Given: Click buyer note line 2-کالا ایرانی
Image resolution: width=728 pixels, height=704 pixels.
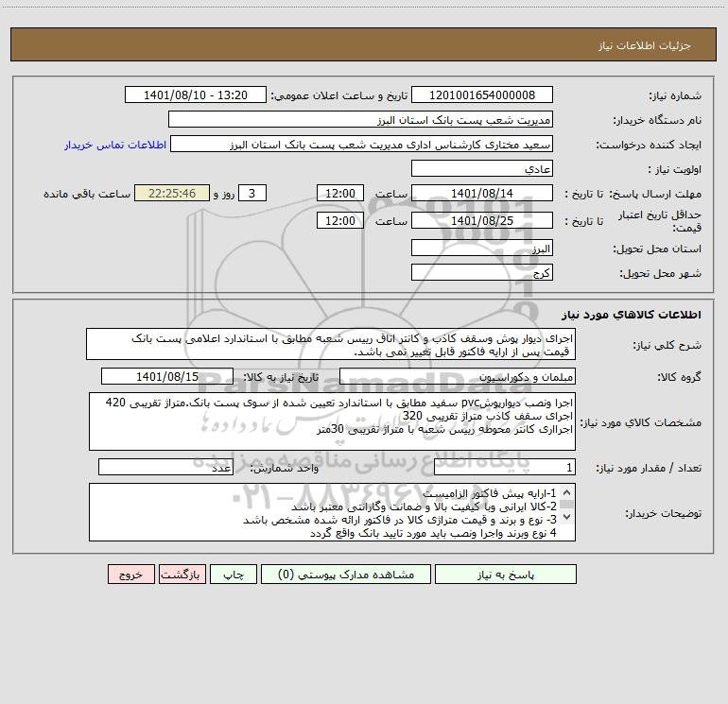Looking at the screenshot, I should [x=424, y=507].
